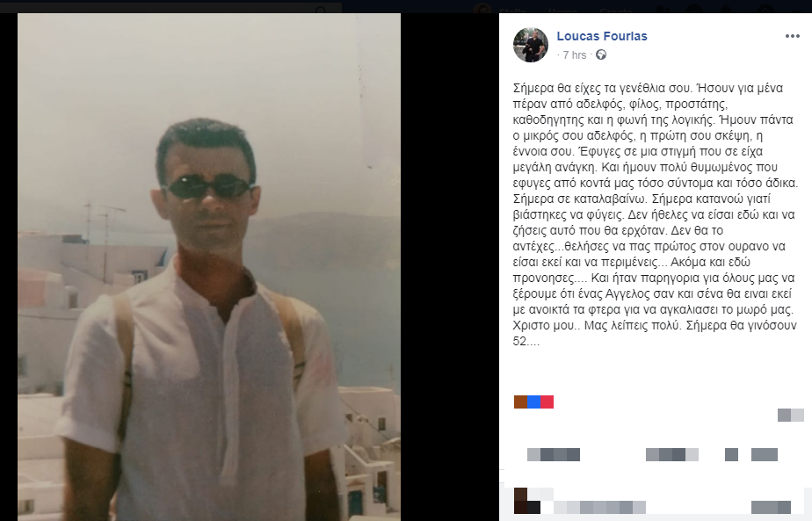
Task: Focus the blurred comment input field
Action: pos(599,507)
